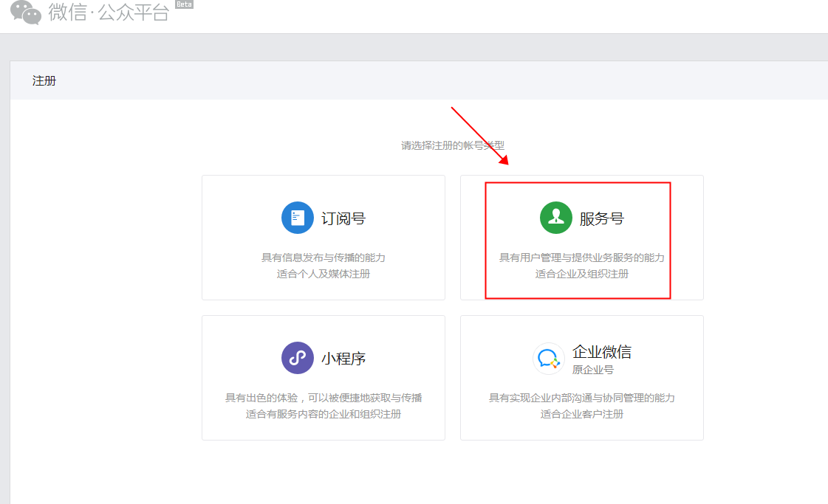This screenshot has height=504, width=828.
Task: Click the 微信·公众平台 title text
Action: [109, 12]
